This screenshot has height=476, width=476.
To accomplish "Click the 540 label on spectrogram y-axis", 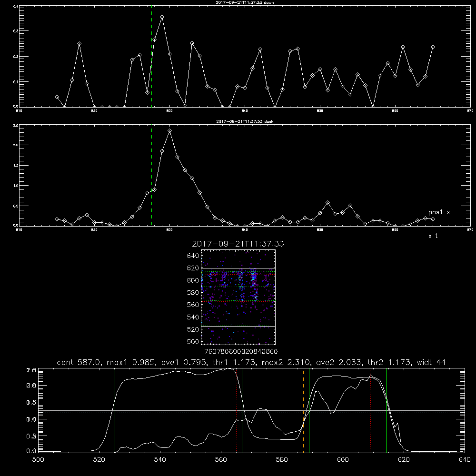I will tap(193, 317).
